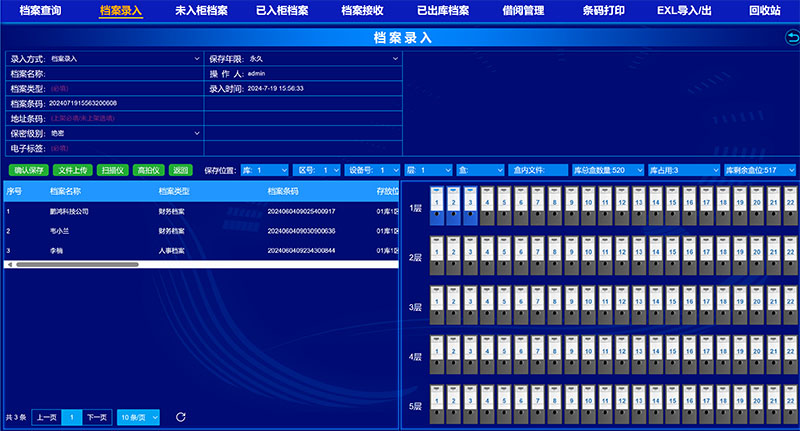Select file box 22 on layer 4层
The width and height of the screenshot is (800, 431).
[790, 355]
